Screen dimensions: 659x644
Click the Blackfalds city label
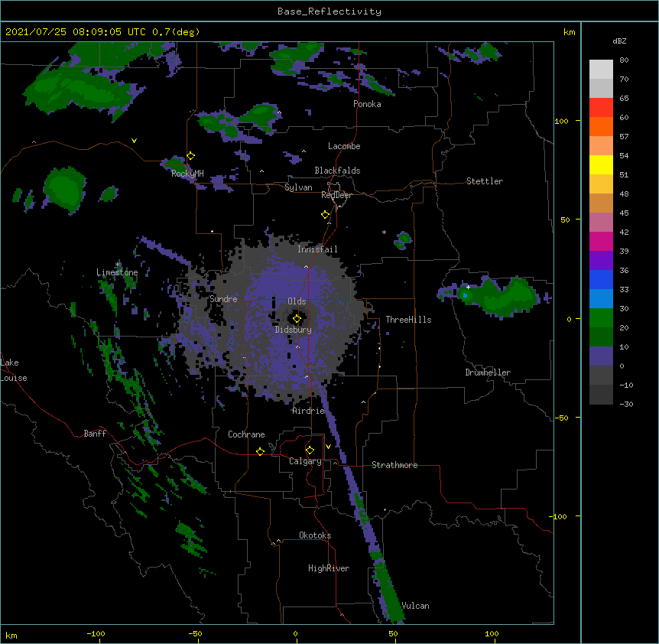point(337,171)
